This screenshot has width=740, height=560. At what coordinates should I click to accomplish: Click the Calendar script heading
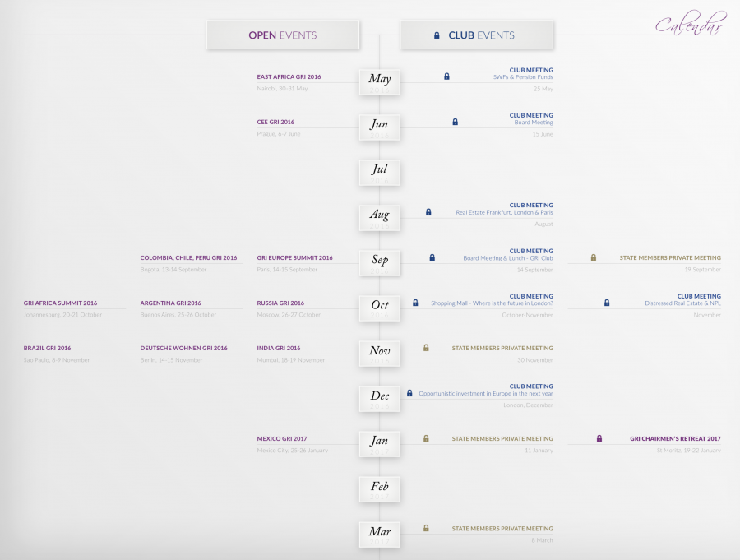point(690,25)
